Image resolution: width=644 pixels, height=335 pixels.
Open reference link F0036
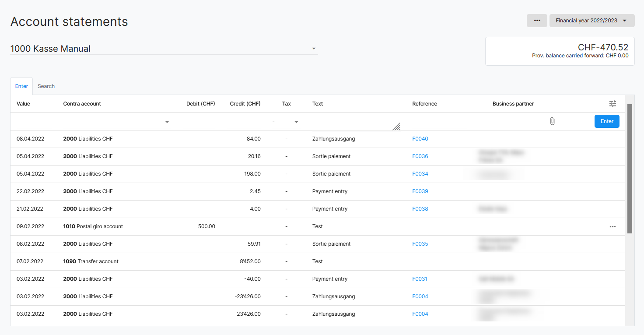pyautogui.click(x=420, y=156)
